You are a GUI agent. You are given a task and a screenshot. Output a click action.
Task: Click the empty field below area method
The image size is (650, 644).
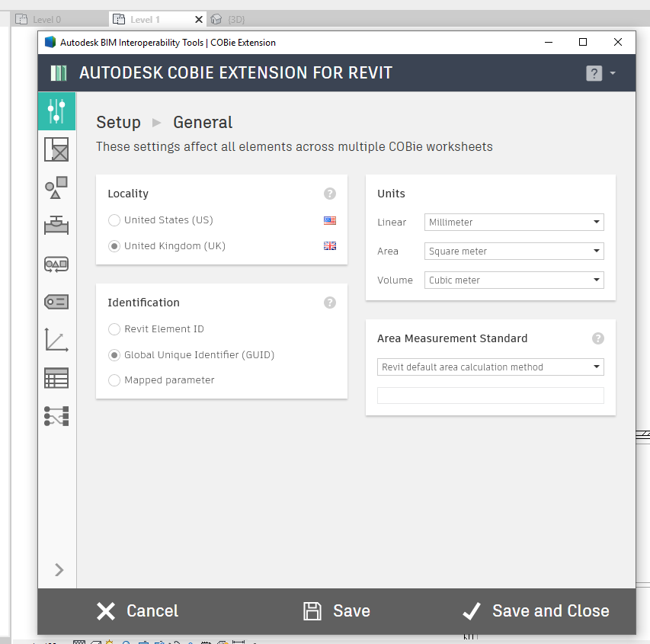coord(491,396)
